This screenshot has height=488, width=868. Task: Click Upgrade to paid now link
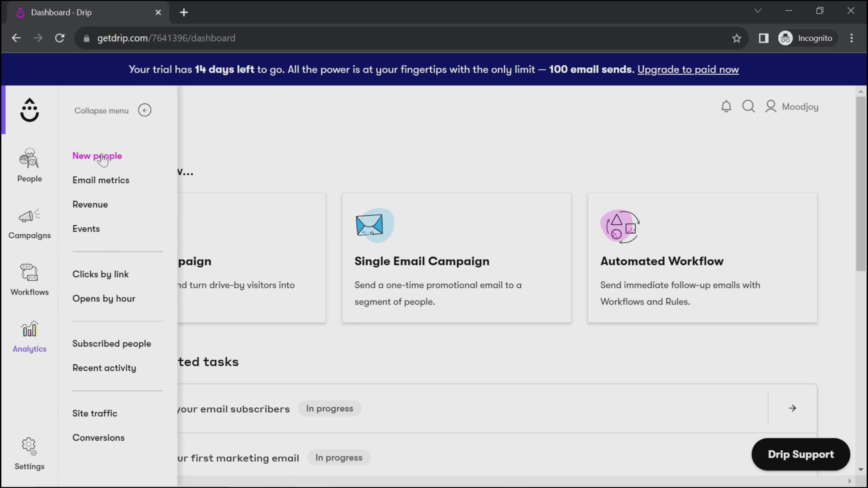pos(688,69)
